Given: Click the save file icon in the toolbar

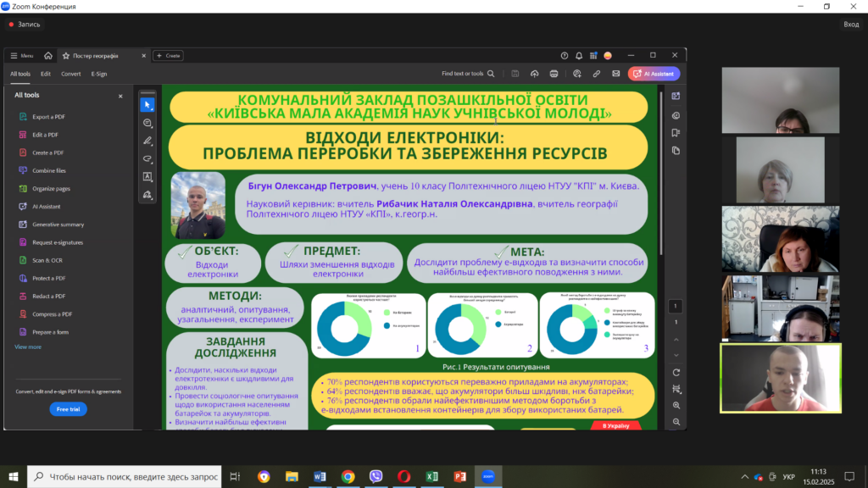Looking at the screenshot, I should 515,74.
